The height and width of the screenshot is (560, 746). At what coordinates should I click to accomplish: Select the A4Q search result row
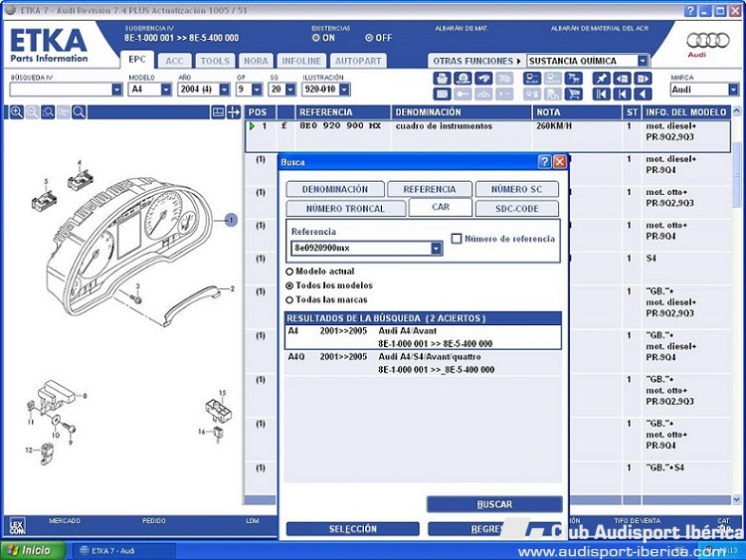[x=423, y=363]
